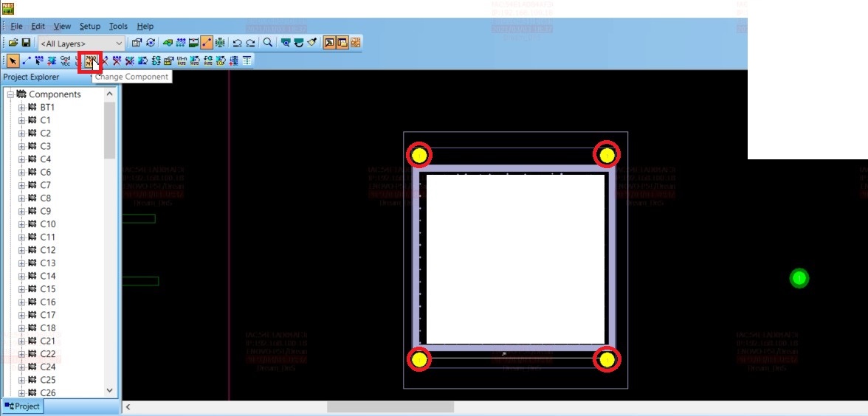The width and height of the screenshot is (868, 416).
Task: Click the Board view icon
Action: coord(286,43)
